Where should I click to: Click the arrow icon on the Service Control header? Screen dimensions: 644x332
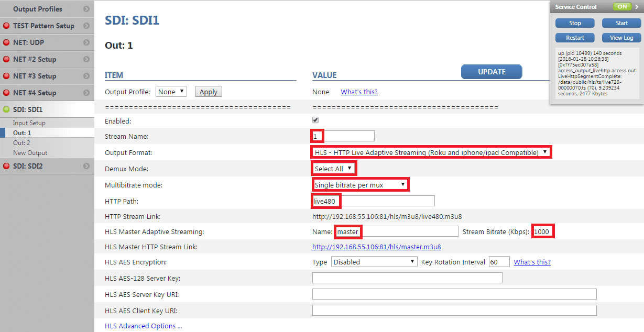[x=636, y=7]
